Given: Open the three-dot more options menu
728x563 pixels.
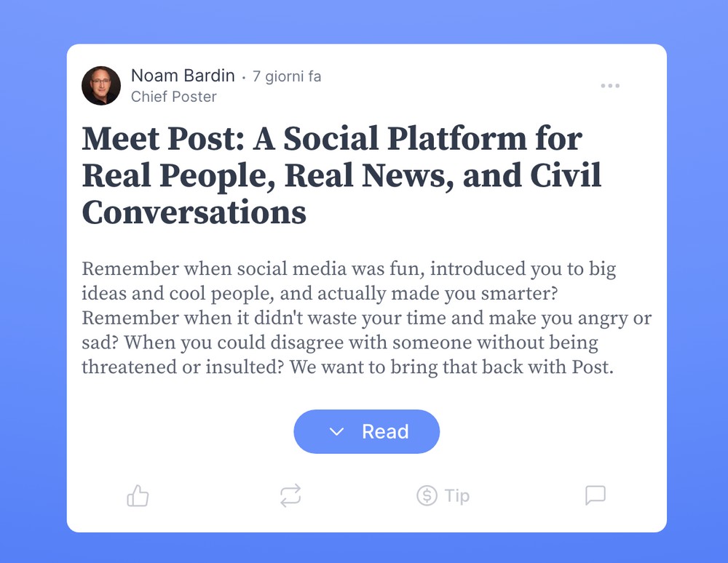Looking at the screenshot, I should coord(610,86).
